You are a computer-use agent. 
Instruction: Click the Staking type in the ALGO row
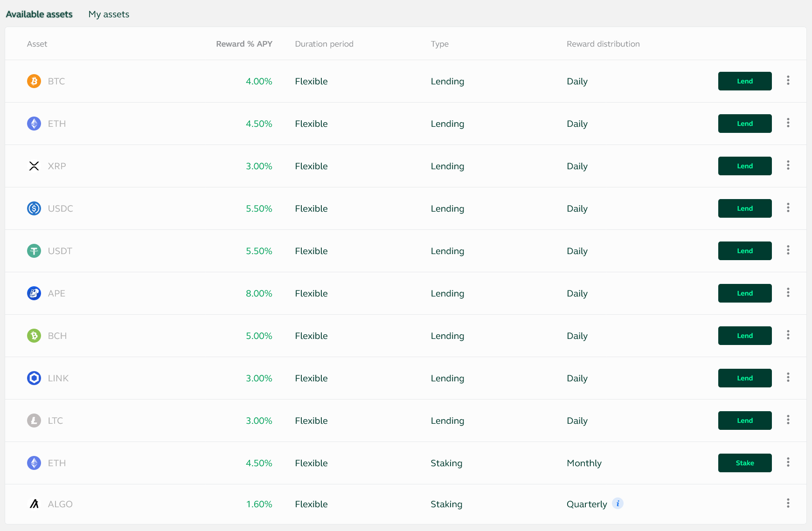[446, 504]
